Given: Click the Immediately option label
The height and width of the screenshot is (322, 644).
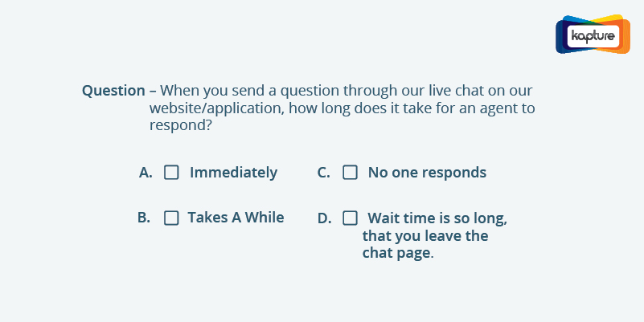Looking at the screenshot, I should [x=233, y=173].
